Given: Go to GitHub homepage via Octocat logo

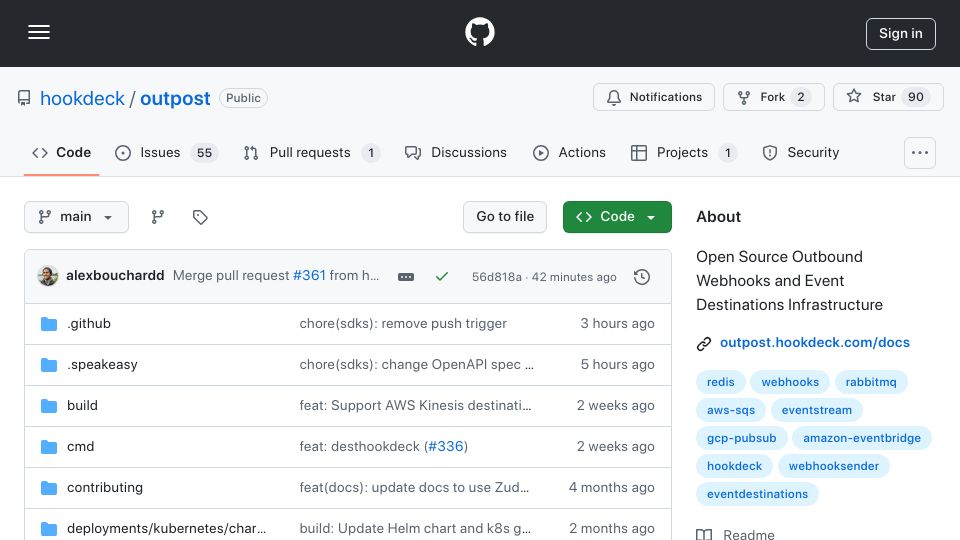Looking at the screenshot, I should pos(479,32).
